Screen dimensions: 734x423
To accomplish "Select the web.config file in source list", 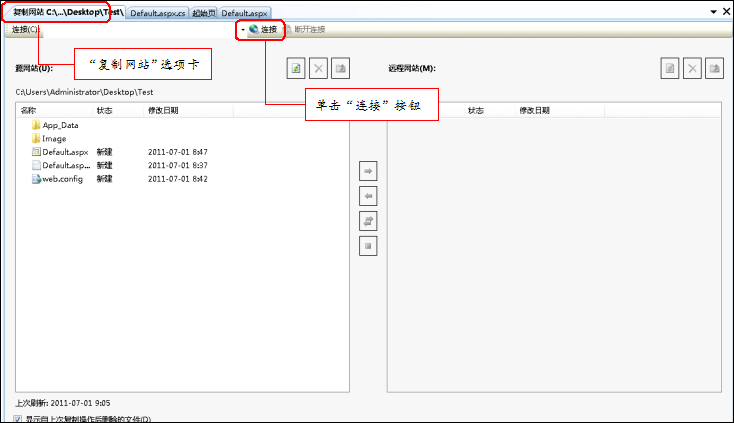I will [61, 178].
